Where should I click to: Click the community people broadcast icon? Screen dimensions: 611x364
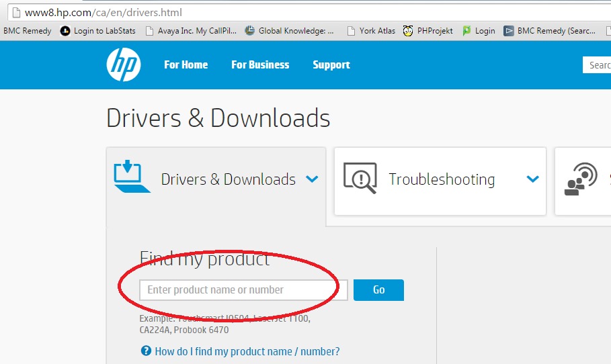click(x=581, y=179)
